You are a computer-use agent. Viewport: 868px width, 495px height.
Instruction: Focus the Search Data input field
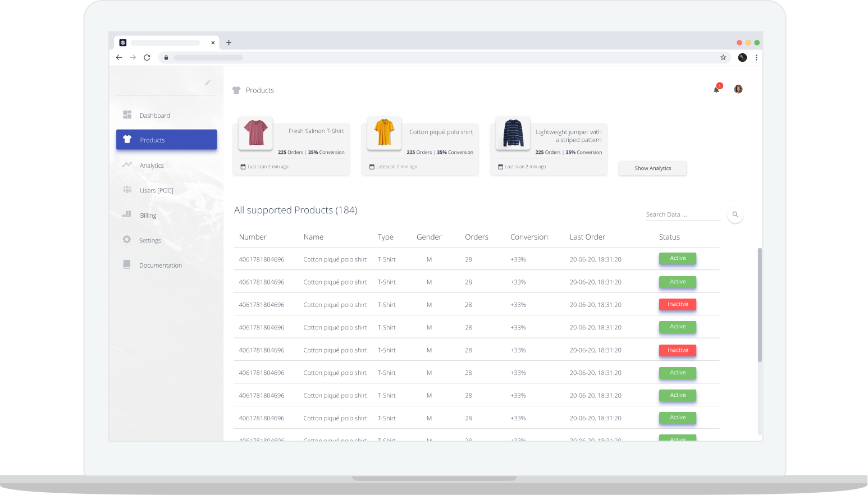click(x=682, y=215)
